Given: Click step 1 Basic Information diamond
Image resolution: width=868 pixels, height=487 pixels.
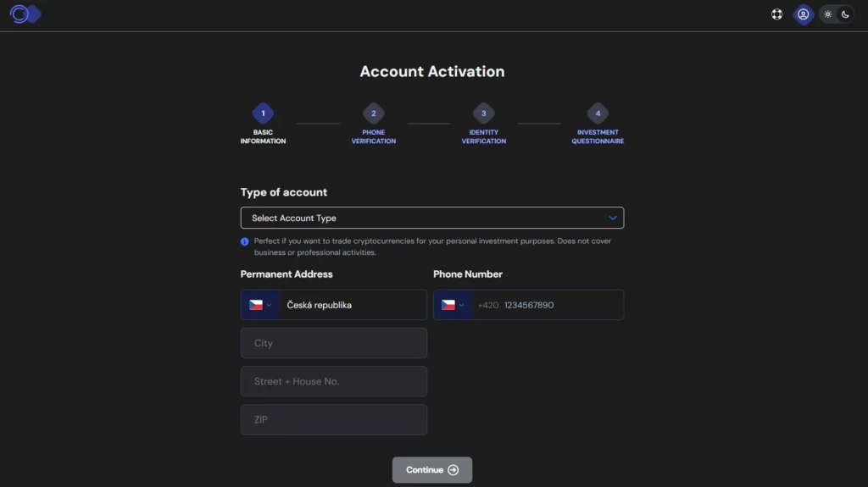Looking at the screenshot, I should coord(263,113).
